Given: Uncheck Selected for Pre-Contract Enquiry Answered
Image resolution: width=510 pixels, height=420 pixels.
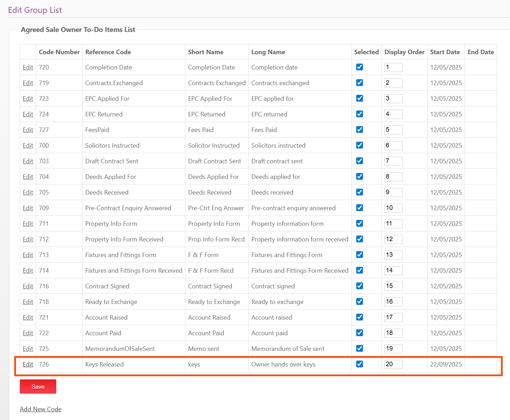Looking at the screenshot, I should (360, 208).
